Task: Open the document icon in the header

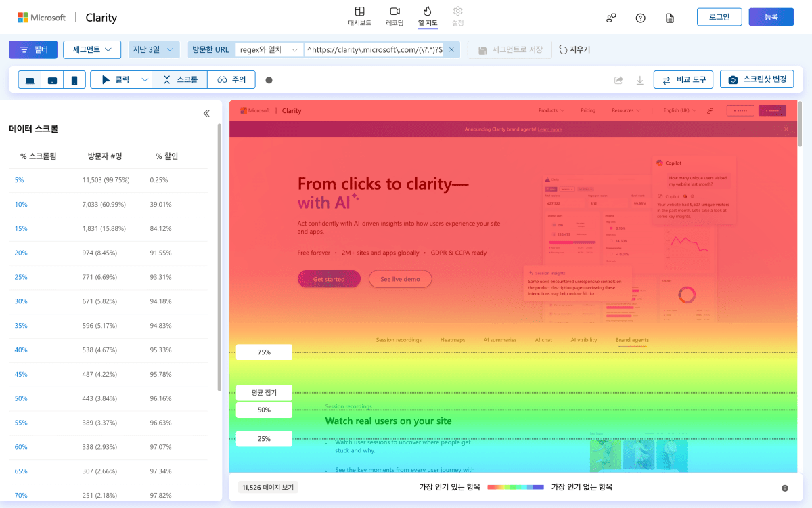Action: click(670, 18)
